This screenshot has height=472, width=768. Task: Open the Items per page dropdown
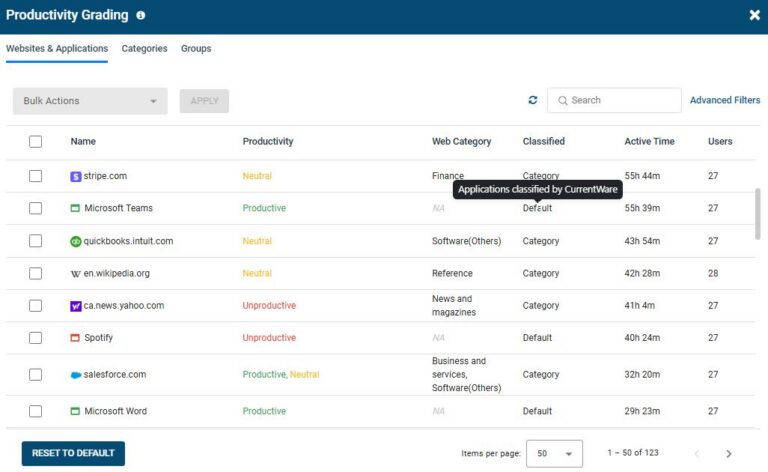point(554,453)
